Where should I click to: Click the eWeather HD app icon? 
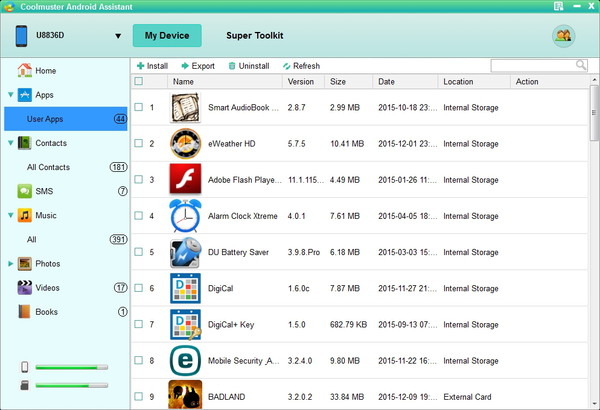click(185, 144)
